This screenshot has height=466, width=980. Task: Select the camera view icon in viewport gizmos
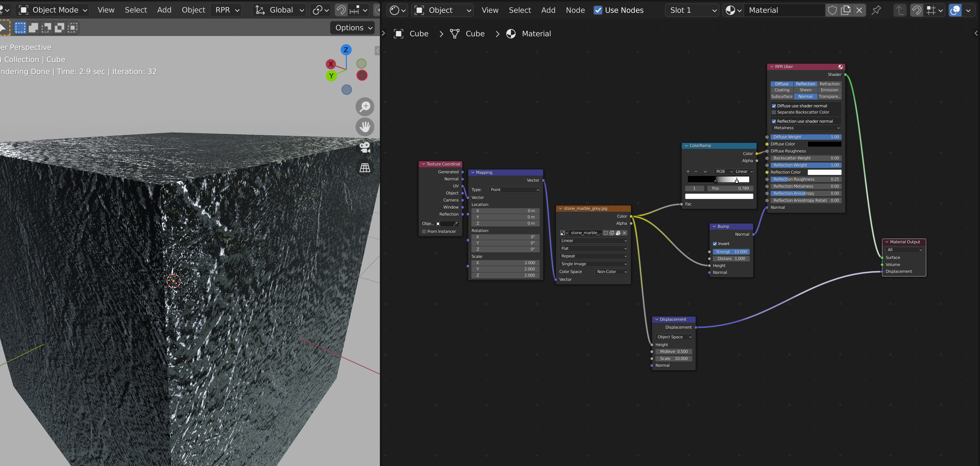[x=365, y=148]
